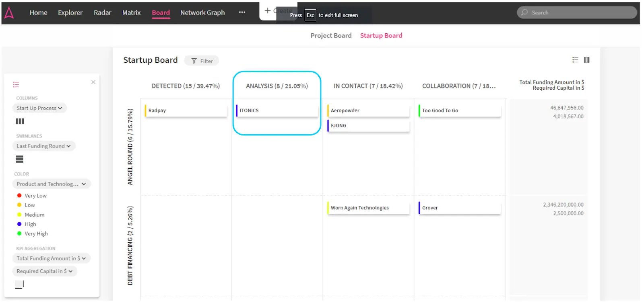Click the pink settings list icon
Image resolution: width=644 pixels, height=305 pixels.
pos(16,84)
